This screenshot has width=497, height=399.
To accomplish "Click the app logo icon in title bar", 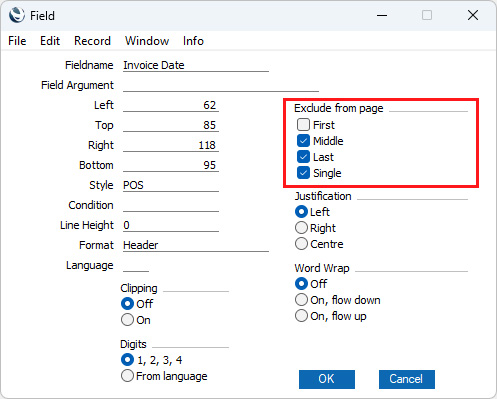I will [x=17, y=15].
